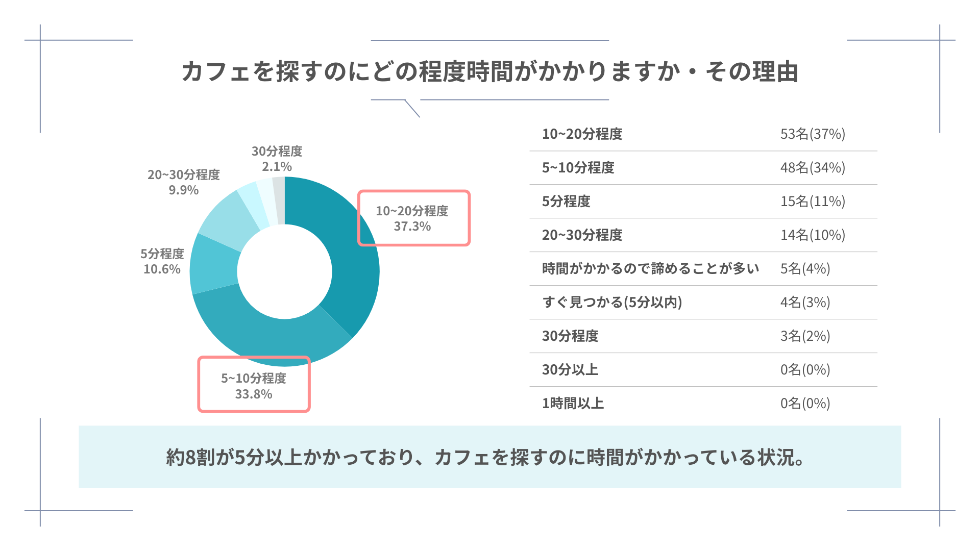Select the table value "15名(11%)"

pyautogui.click(x=813, y=202)
